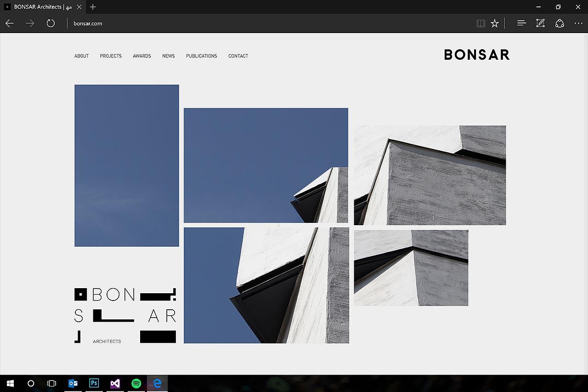
Task: Go to AWARDS section
Action: (x=142, y=56)
